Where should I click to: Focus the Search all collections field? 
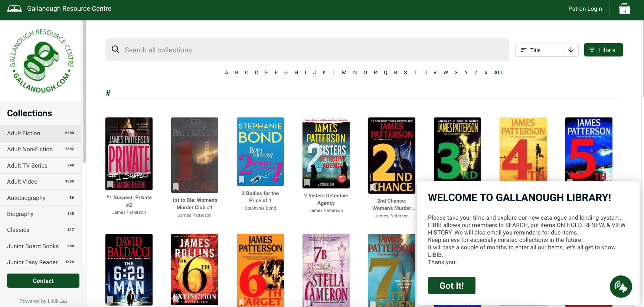pyautogui.click(x=312, y=50)
